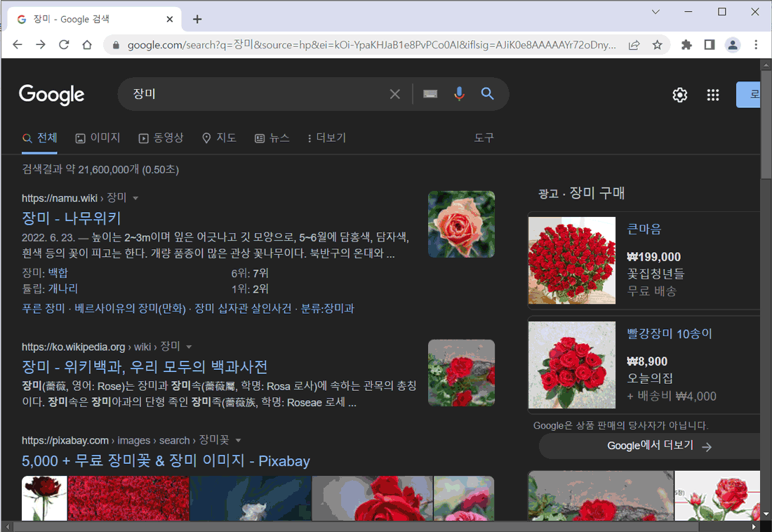
Task: Open the Google apps grid icon
Action: click(713, 95)
